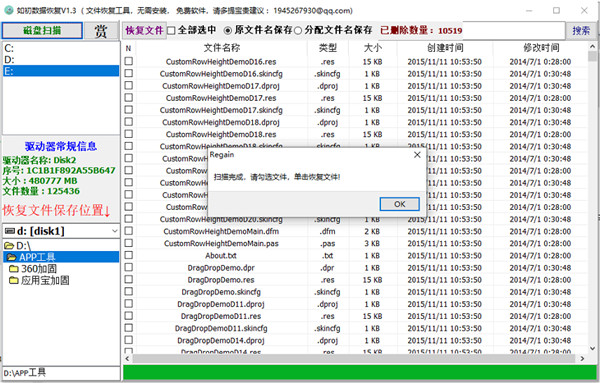
Task: Select 分配文件名保存 radio option
Action: tap(298, 30)
